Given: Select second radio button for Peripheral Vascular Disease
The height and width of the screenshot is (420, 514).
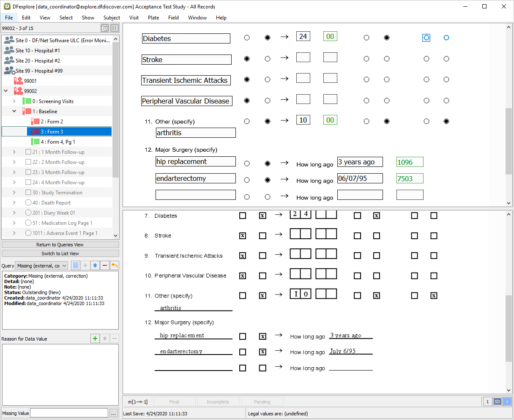Looking at the screenshot, I should [267, 101].
